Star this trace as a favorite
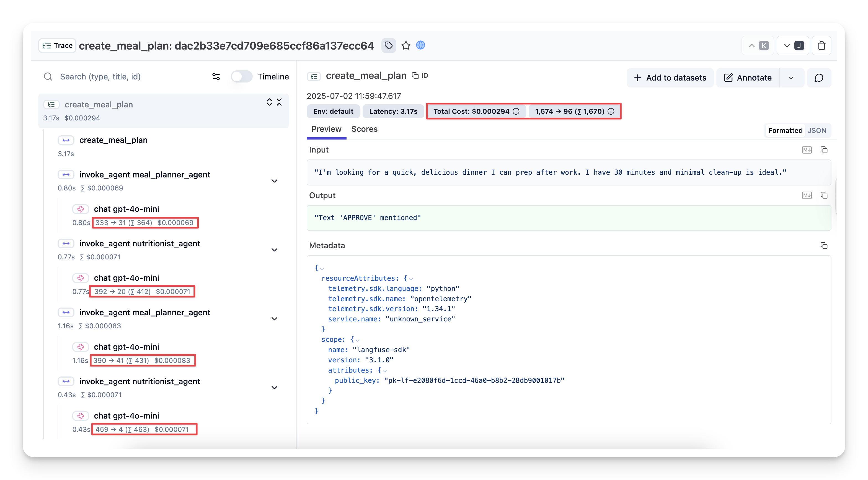868x480 pixels. point(406,45)
